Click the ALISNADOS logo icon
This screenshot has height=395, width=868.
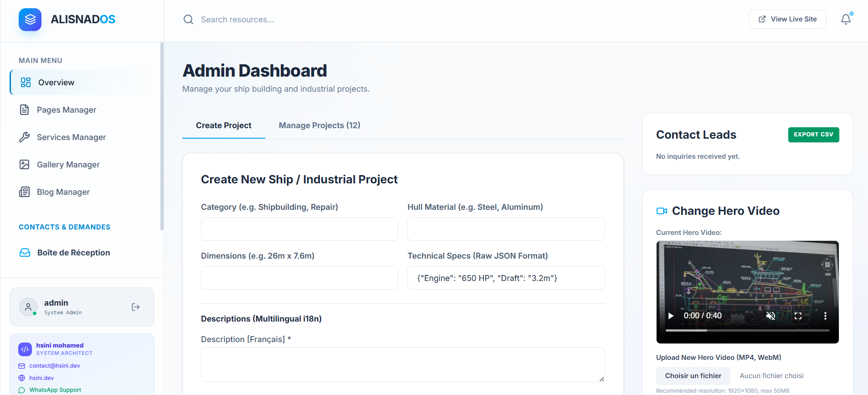tap(30, 20)
